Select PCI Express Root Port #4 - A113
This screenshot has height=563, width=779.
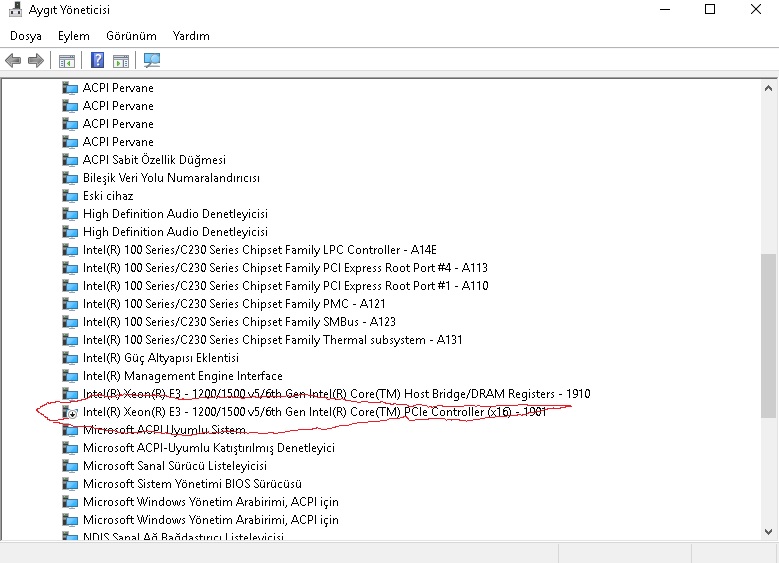(285, 268)
